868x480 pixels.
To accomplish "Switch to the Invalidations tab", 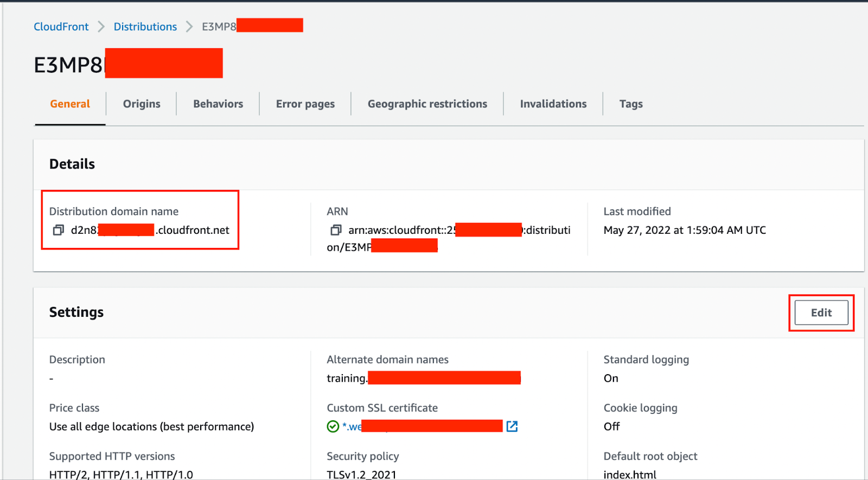I will [553, 104].
